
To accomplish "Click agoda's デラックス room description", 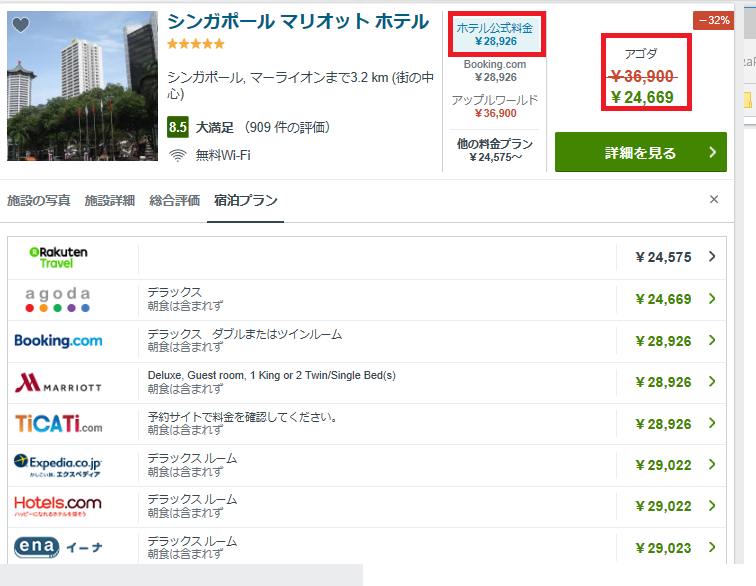I will point(175,292).
